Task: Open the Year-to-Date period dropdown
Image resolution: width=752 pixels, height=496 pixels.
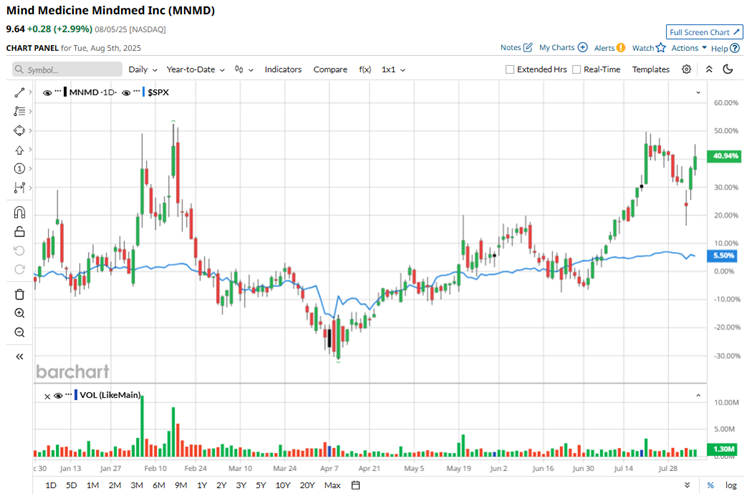Action: pos(195,70)
